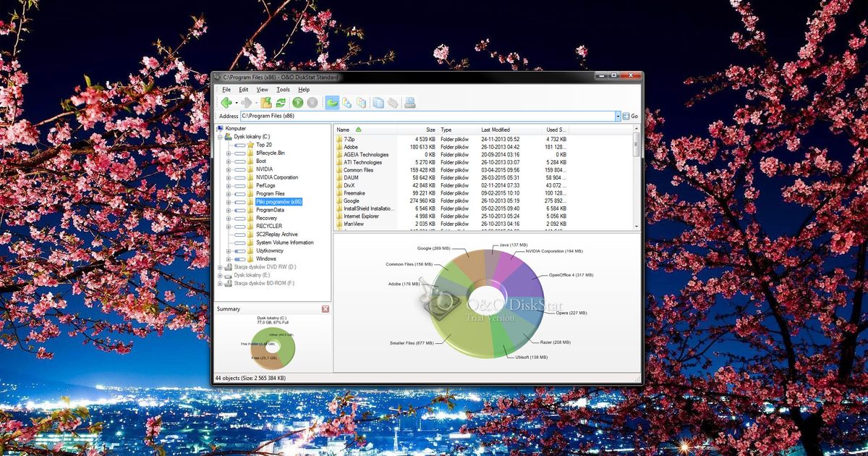Image resolution: width=868 pixels, height=456 pixels.
Task: Start analysis with green play icon
Action: coord(297,103)
